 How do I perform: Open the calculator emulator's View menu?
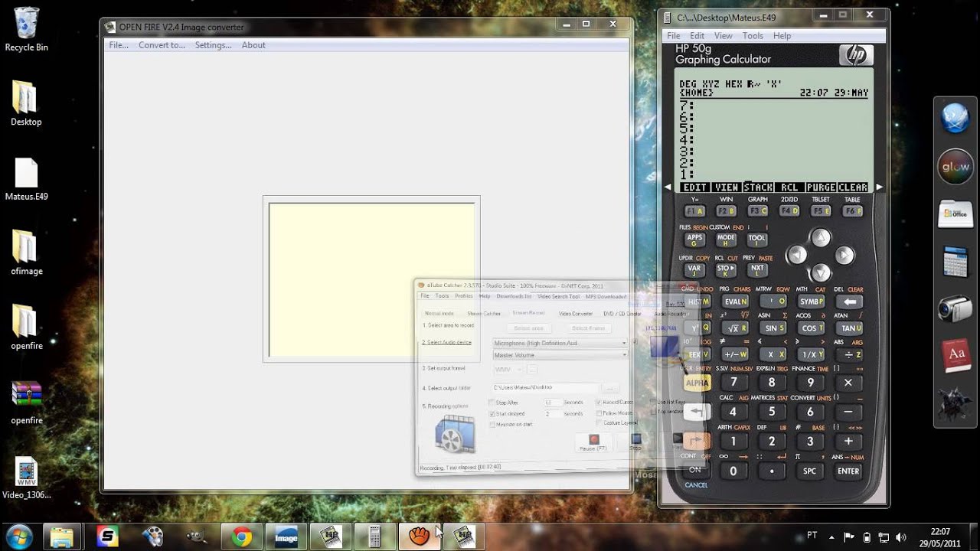[724, 36]
